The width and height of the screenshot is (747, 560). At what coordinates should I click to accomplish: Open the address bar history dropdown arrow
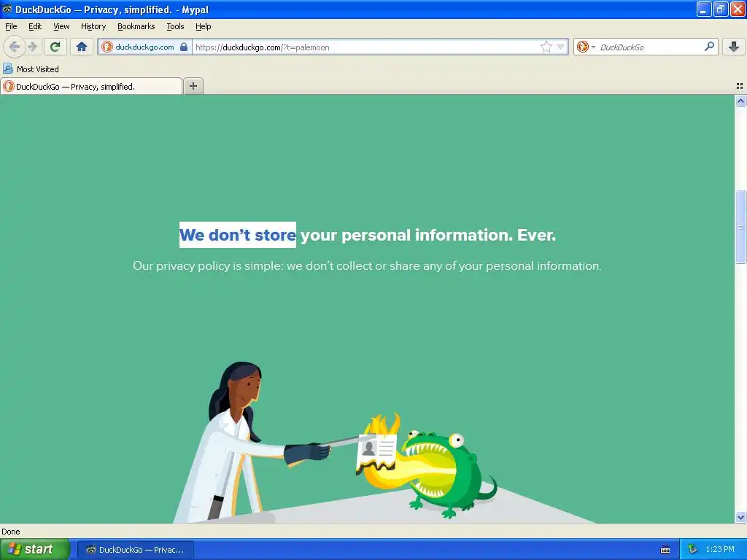561,47
